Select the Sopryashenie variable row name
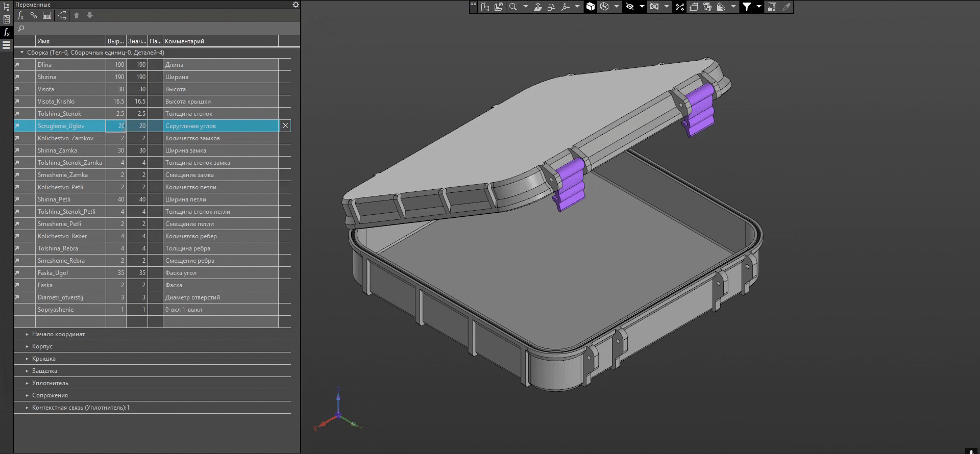Viewport: 980px width, 454px height. pyautogui.click(x=56, y=310)
